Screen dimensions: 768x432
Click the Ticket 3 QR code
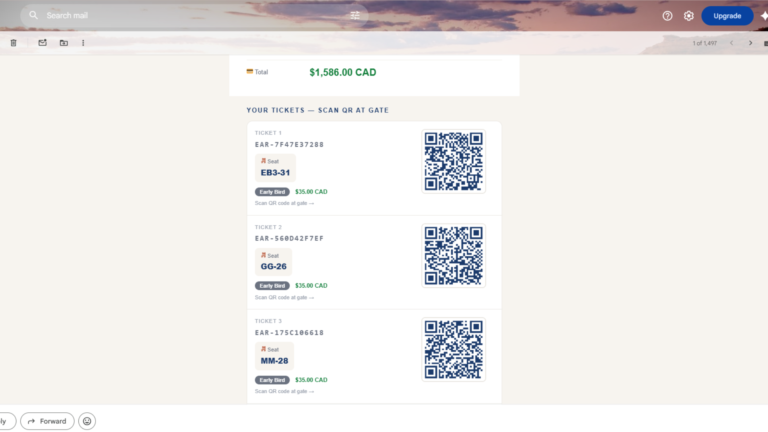(454, 349)
